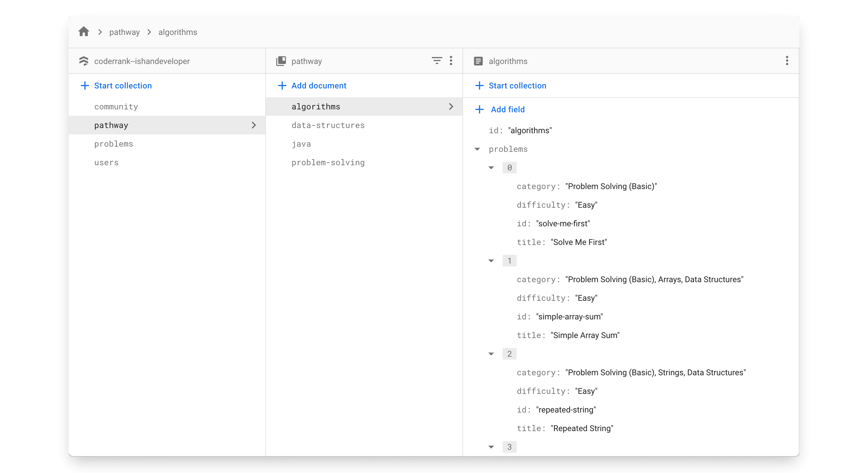The height and width of the screenshot is (473, 868).
Task: Click the collection icon next to pathway header
Action: 281,61
